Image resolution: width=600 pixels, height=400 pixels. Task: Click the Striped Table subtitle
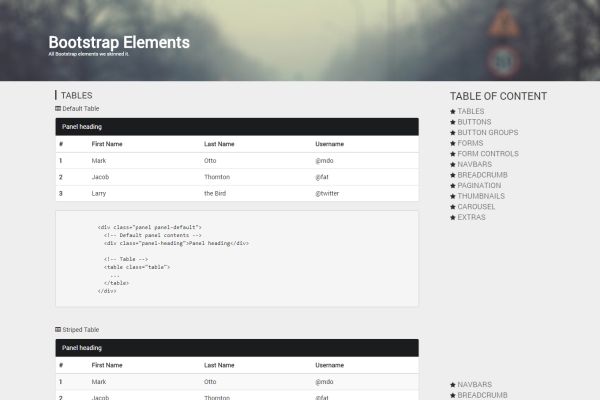click(x=80, y=330)
